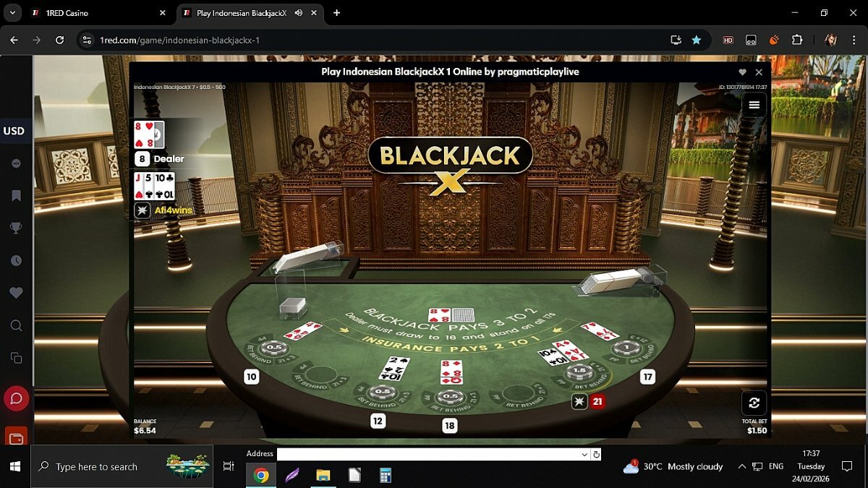The width and height of the screenshot is (868, 488).
Task: Click the 1red.com URL address field
Action: (362, 40)
